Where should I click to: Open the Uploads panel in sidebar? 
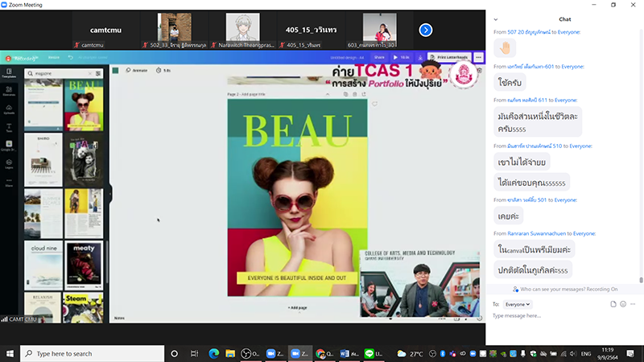(x=9, y=109)
